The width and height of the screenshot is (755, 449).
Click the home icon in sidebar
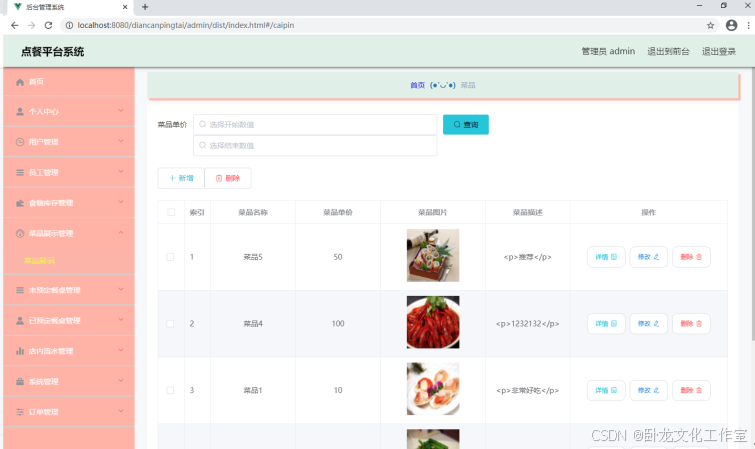click(x=20, y=82)
